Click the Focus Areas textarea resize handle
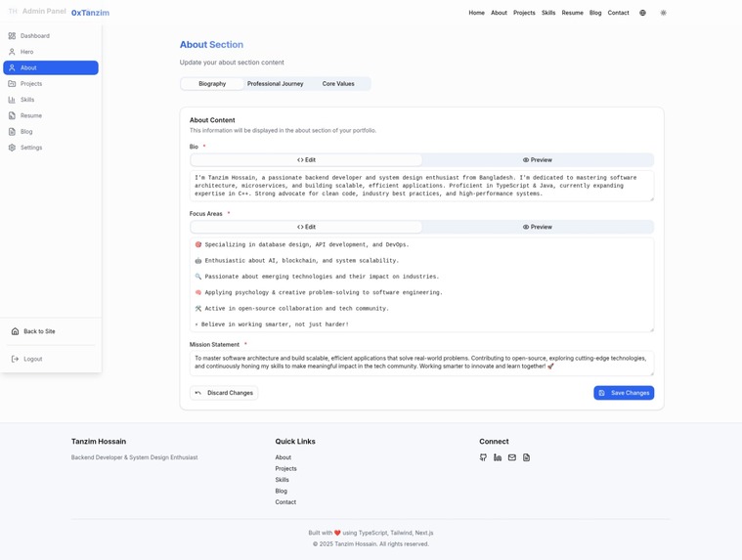The width and height of the screenshot is (742, 560). pyautogui.click(x=652, y=329)
